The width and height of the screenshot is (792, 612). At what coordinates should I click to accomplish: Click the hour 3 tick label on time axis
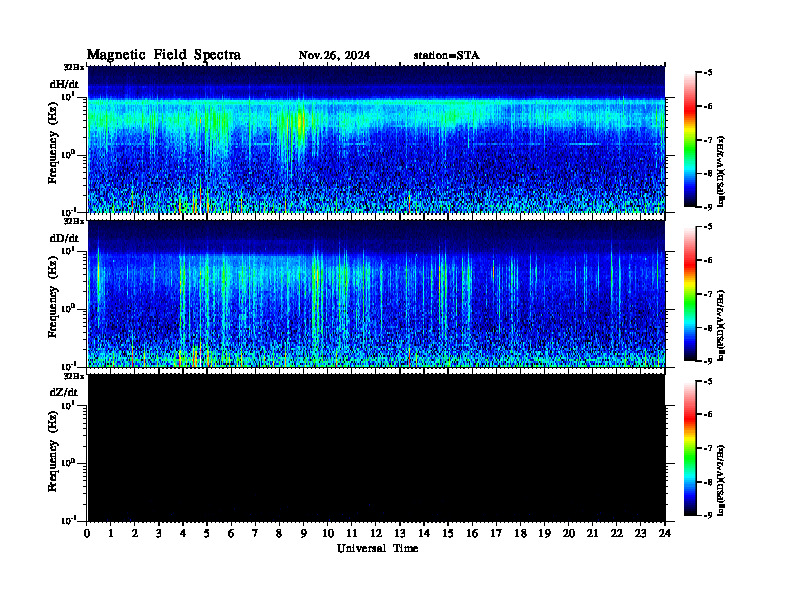tap(159, 533)
